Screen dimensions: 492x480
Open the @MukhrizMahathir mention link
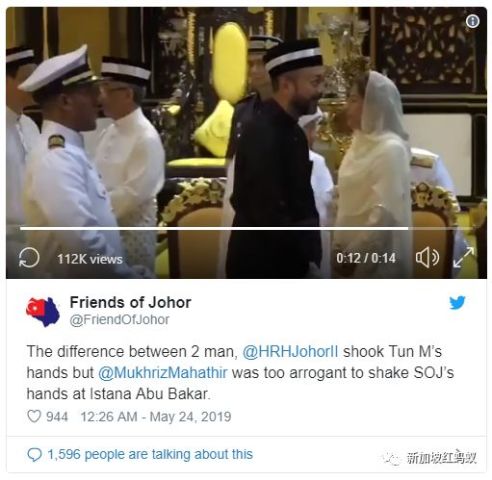(x=163, y=373)
